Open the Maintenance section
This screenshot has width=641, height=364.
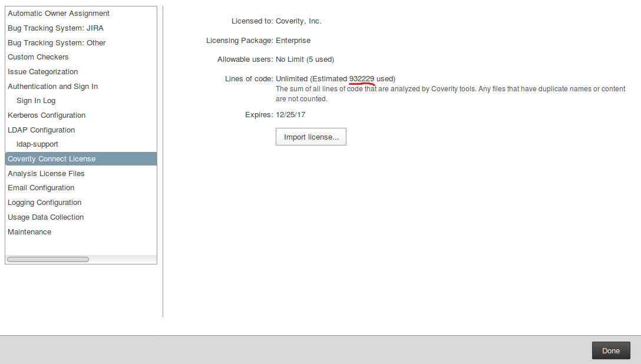coord(81,232)
